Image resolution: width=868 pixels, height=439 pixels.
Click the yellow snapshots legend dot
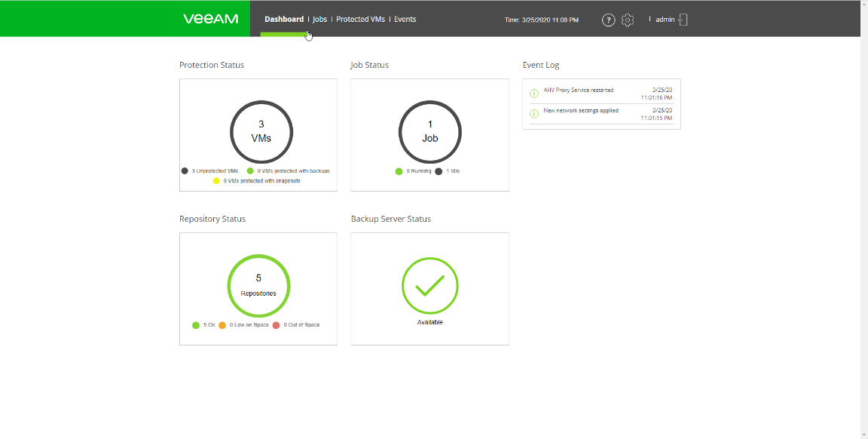(x=216, y=181)
